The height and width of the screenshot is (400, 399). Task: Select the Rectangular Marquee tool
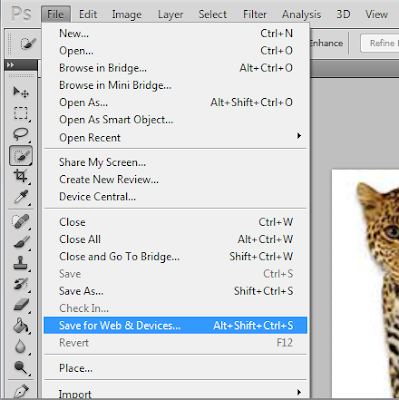pos(21,113)
